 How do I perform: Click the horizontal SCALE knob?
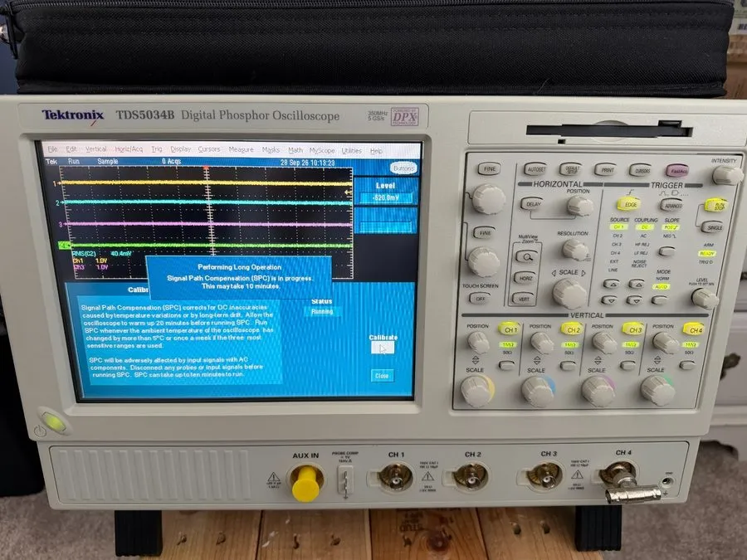click(x=569, y=294)
